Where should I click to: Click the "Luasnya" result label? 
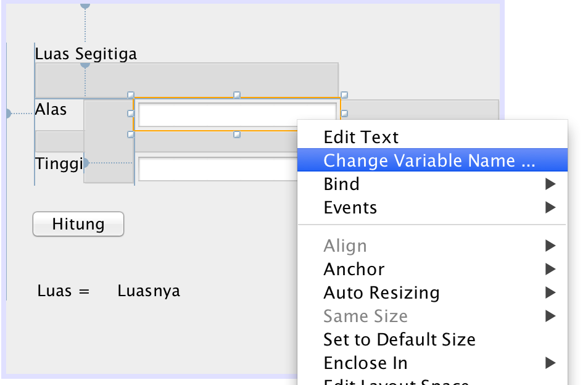(148, 291)
